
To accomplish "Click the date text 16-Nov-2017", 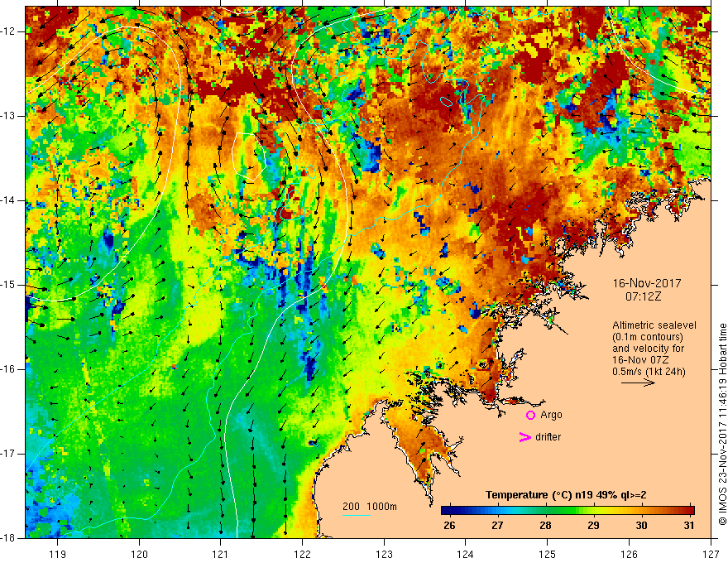I will pos(647,283).
